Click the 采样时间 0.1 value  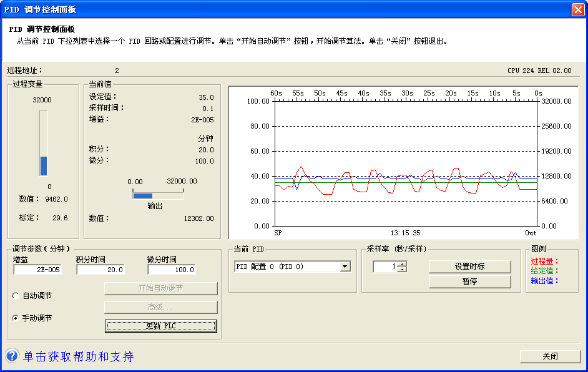(208, 109)
